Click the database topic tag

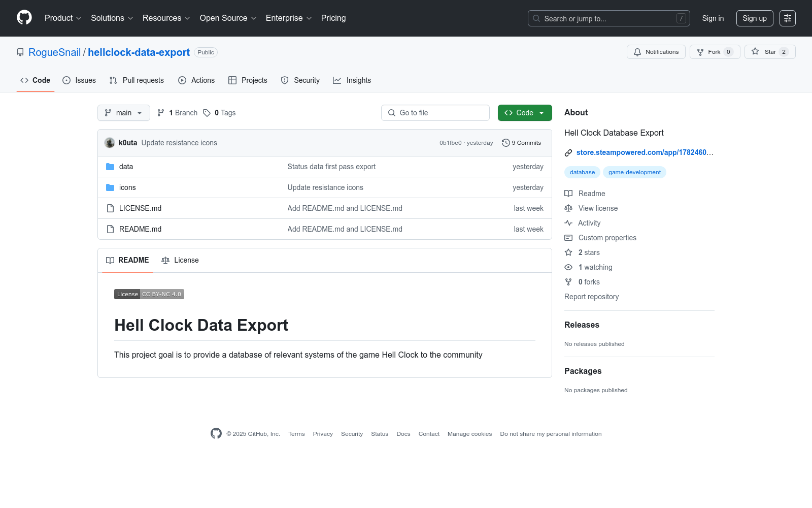582,172
